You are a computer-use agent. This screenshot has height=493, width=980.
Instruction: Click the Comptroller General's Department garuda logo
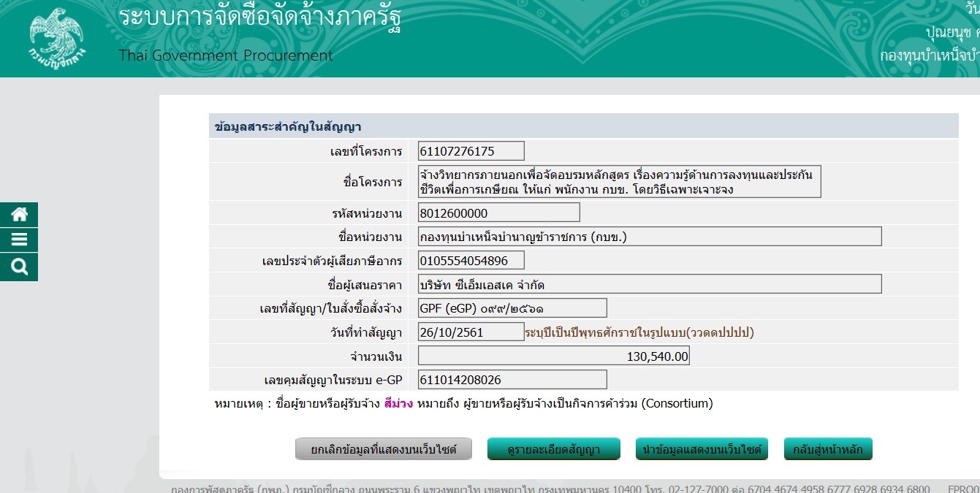click(x=56, y=39)
